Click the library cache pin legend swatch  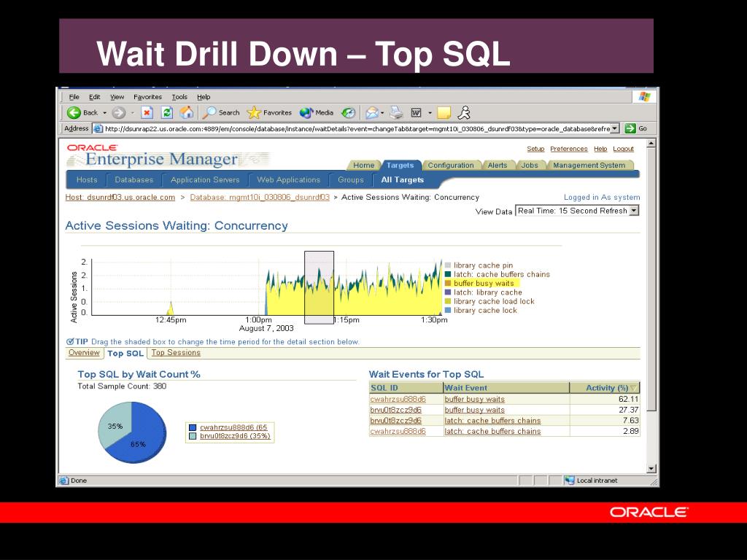pos(448,265)
